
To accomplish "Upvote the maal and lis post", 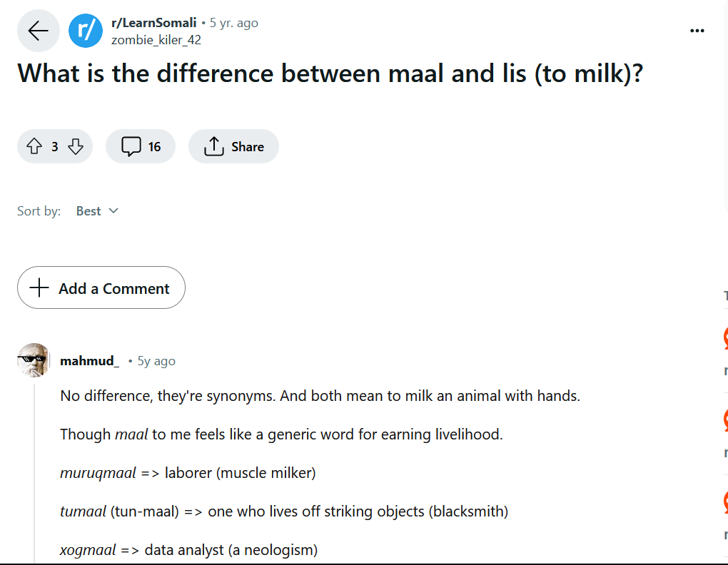I will click(34, 147).
